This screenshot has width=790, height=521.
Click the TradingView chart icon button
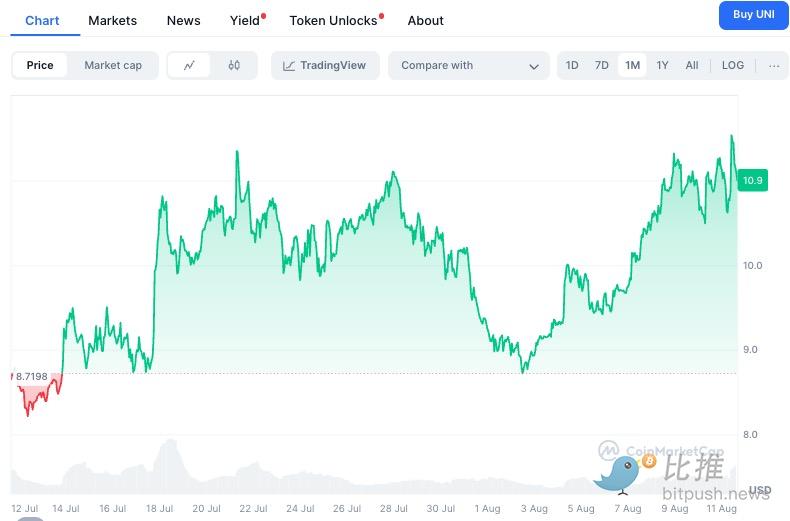click(x=325, y=66)
